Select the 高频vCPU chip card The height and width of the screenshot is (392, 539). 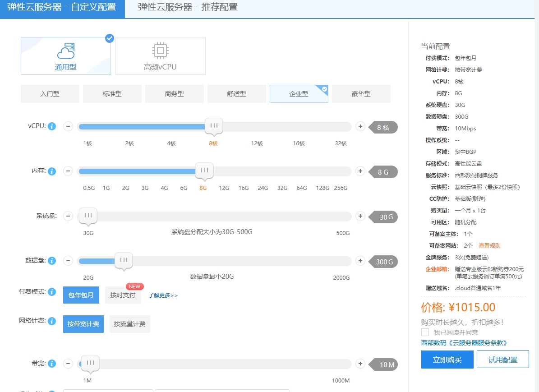click(x=161, y=55)
